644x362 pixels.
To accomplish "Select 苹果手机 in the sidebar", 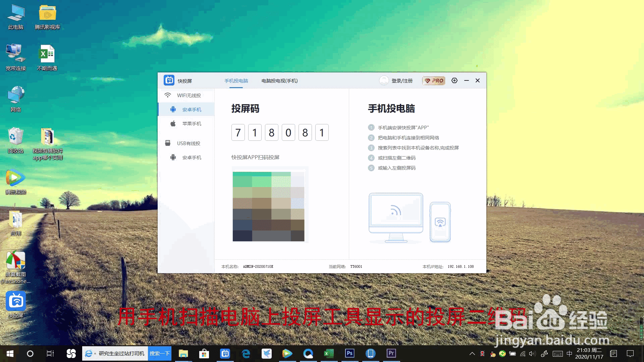I will click(x=192, y=124).
